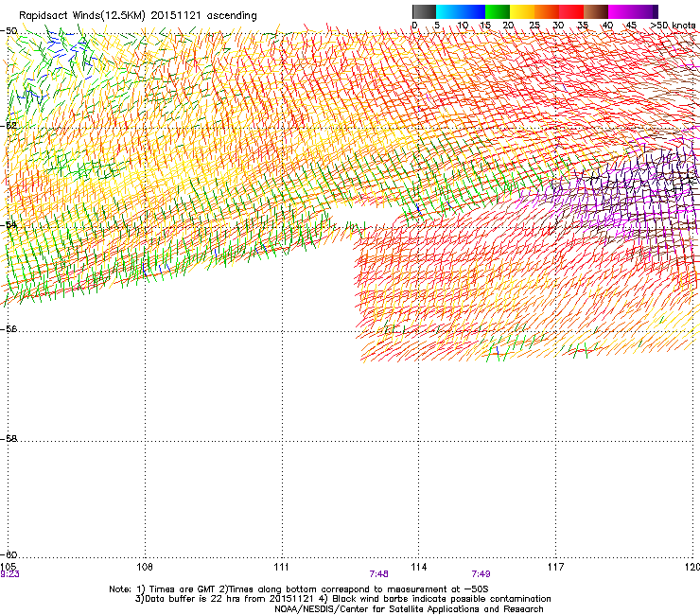
Task: Click the latitude label '-50'
Action: point(9,31)
